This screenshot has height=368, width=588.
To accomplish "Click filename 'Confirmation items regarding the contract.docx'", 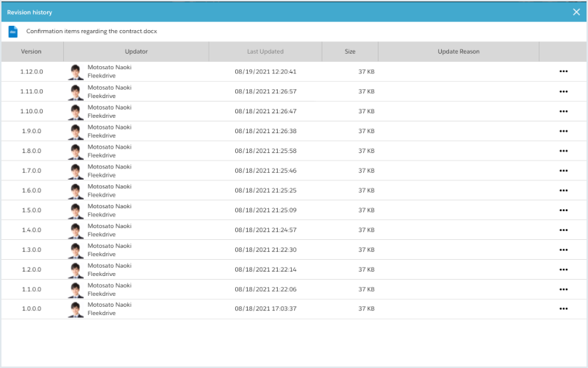I will pyautogui.click(x=91, y=31).
